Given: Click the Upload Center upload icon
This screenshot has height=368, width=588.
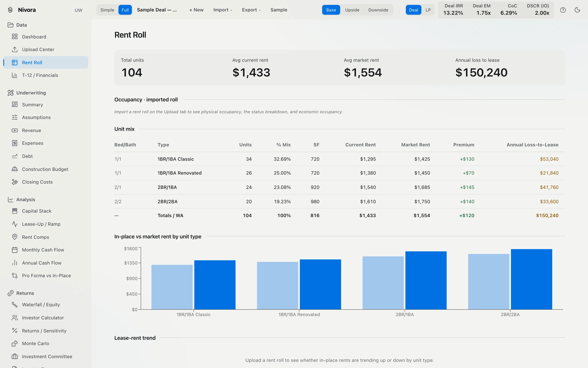Looking at the screenshot, I should tap(14, 49).
